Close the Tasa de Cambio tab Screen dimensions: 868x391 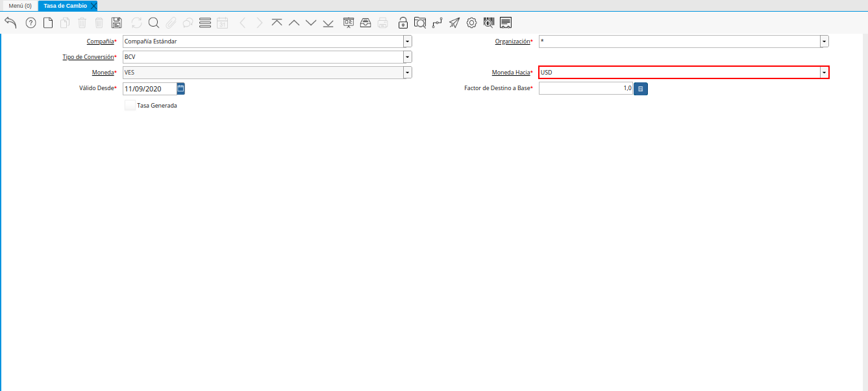coord(93,5)
